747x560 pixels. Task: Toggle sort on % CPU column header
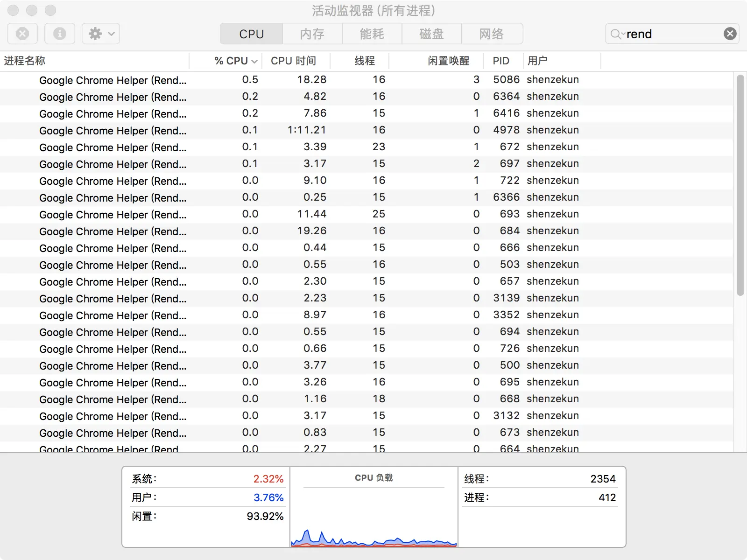pos(226,61)
